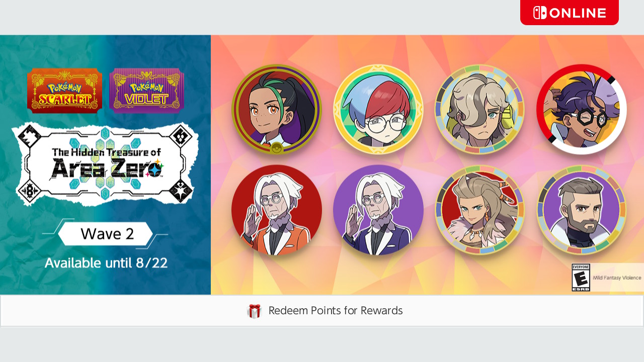Image resolution: width=644 pixels, height=362 pixels.
Task: Select the Professor Turo character icon
Action: 581,210
